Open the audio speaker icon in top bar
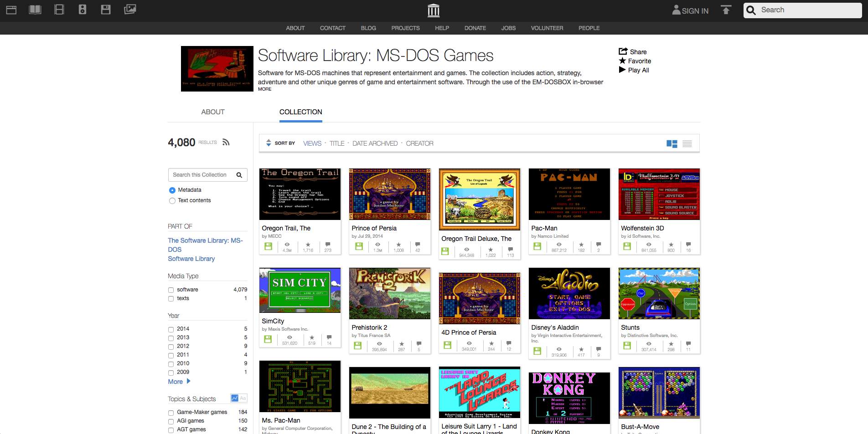Screen dimensions: 868x434 click(x=83, y=10)
